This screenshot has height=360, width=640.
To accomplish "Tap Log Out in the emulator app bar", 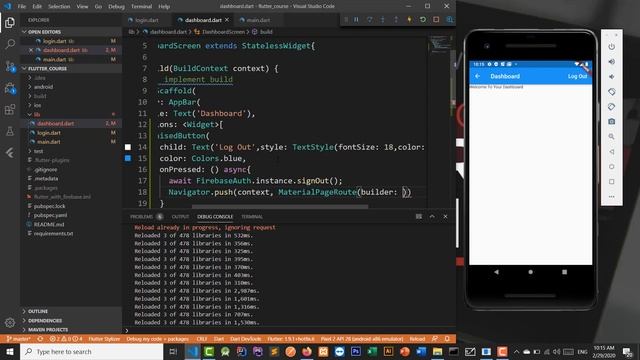I will (x=577, y=76).
